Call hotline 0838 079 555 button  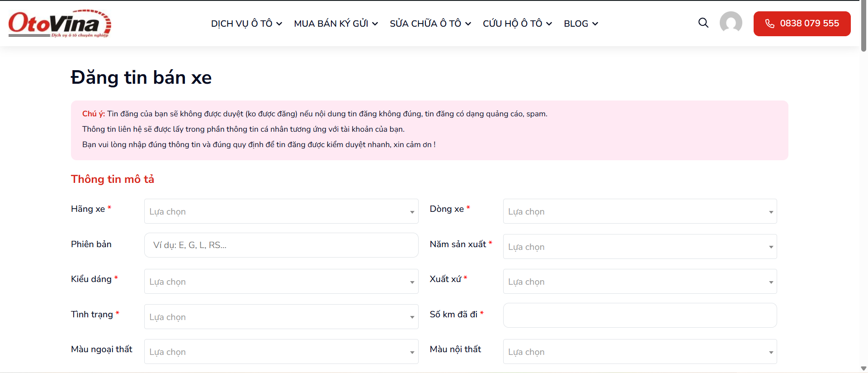pyautogui.click(x=802, y=24)
